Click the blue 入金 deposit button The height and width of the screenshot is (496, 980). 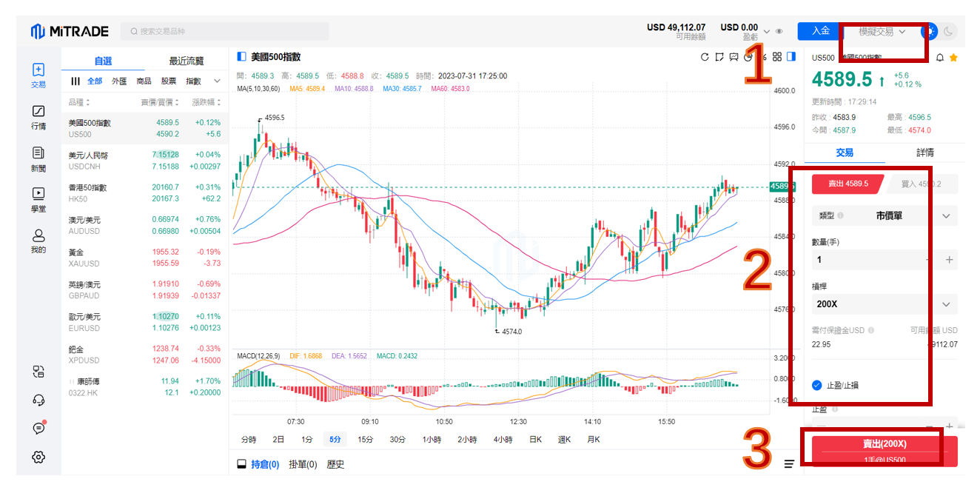[819, 31]
